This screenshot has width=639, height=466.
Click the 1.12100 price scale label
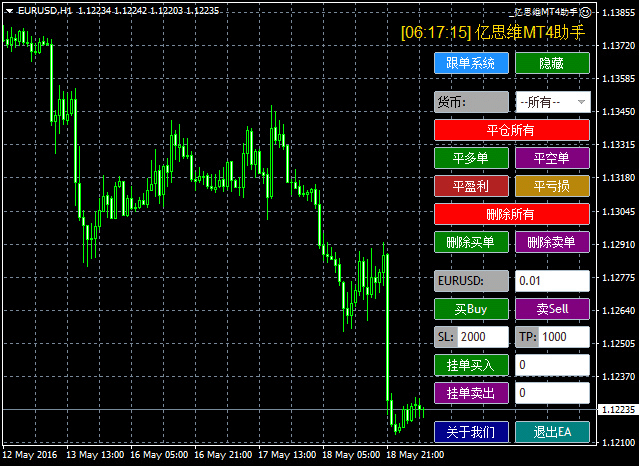coord(618,442)
